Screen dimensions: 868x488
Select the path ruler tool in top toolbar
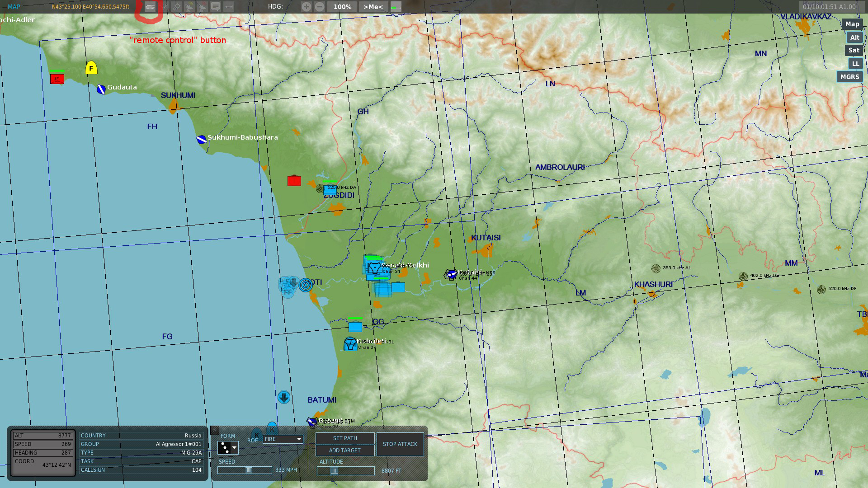pos(164,7)
